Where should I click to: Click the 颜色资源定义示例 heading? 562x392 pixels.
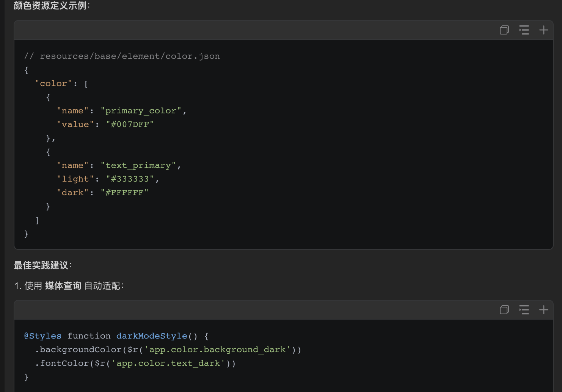[x=50, y=6]
